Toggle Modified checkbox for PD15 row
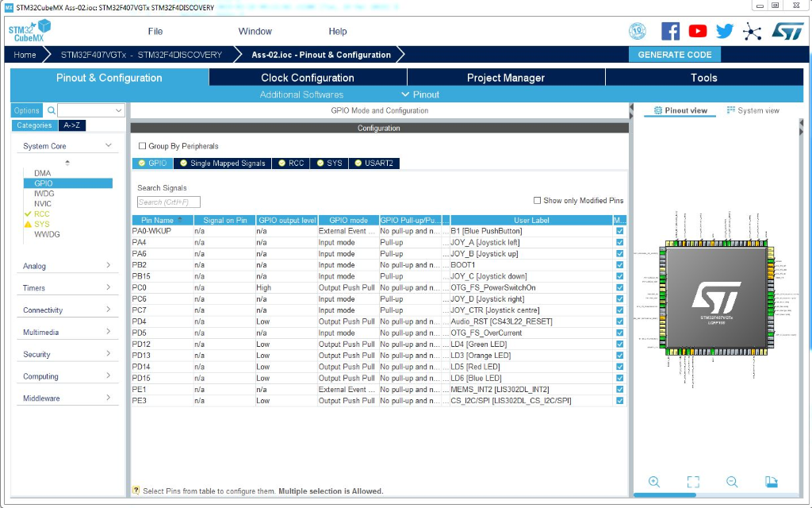This screenshot has width=812, height=508. [x=620, y=379]
